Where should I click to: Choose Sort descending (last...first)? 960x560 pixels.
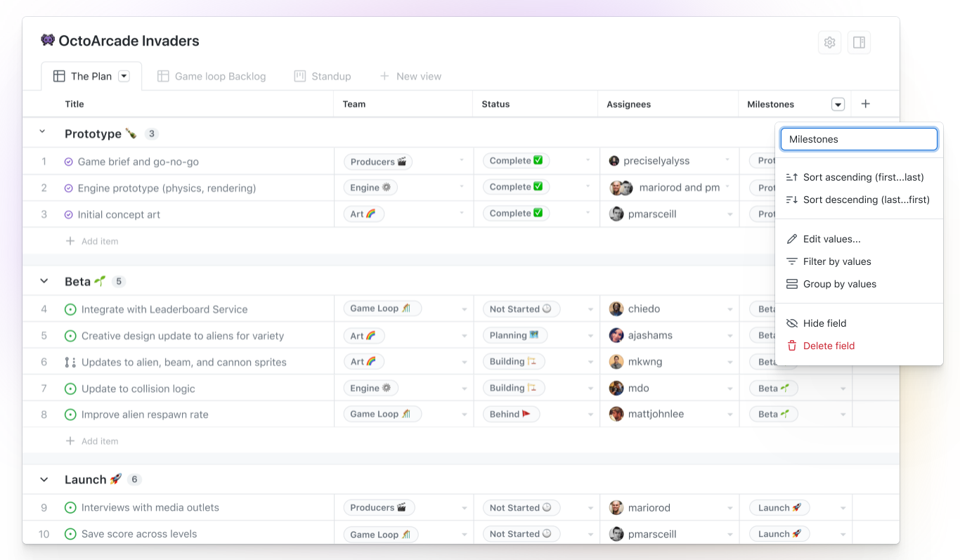(859, 200)
